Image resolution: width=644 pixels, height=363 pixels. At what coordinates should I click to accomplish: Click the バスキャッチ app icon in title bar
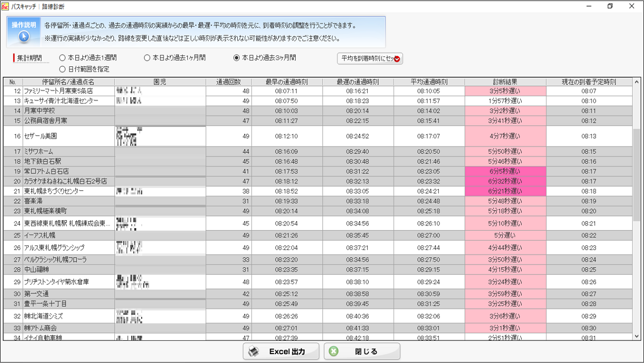5,6
